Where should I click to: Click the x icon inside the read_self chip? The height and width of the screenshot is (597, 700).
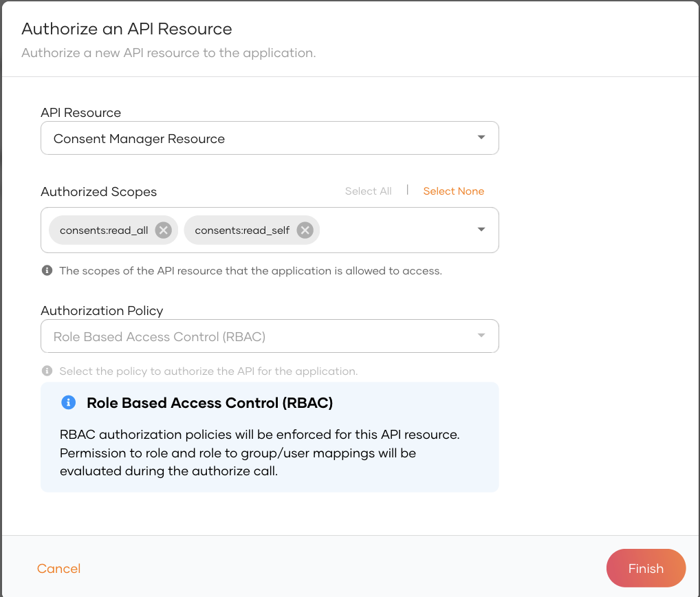[305, 230]
